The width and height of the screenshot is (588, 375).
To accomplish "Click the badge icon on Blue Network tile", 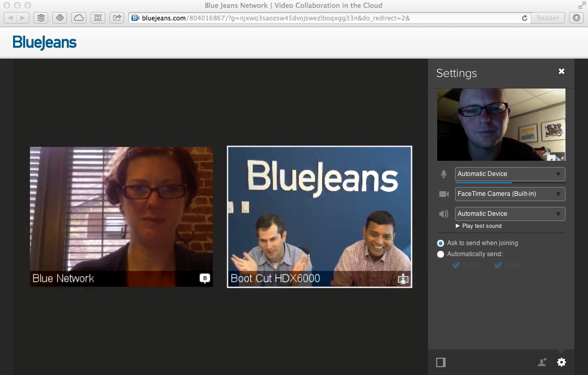I will 205,278.
